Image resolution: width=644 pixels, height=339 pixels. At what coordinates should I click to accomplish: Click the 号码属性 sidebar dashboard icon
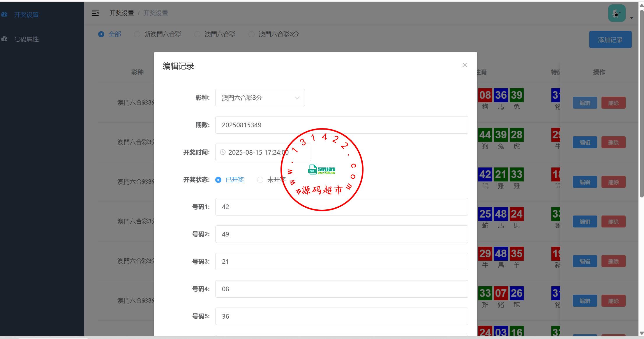[4, 39]
